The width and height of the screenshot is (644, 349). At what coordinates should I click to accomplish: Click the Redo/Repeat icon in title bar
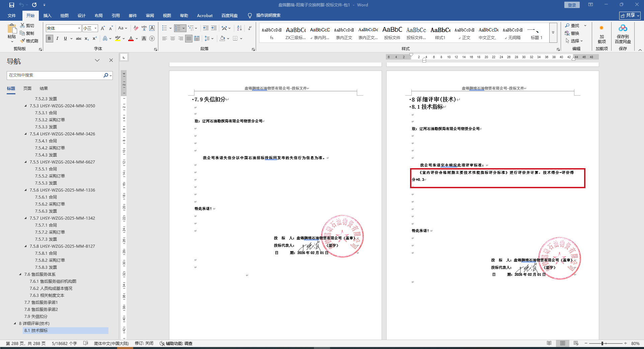34,5
